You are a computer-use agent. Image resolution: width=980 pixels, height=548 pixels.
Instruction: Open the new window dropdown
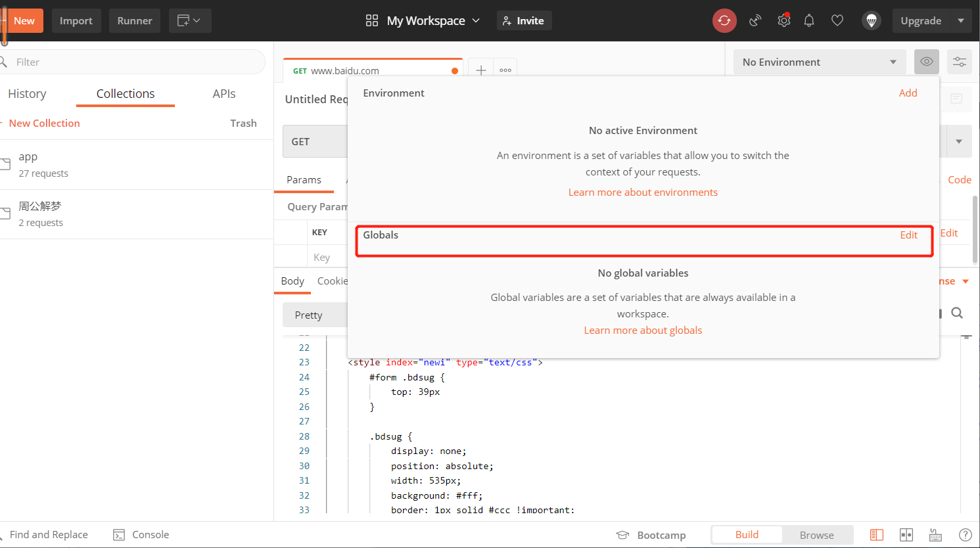point(190,20)
